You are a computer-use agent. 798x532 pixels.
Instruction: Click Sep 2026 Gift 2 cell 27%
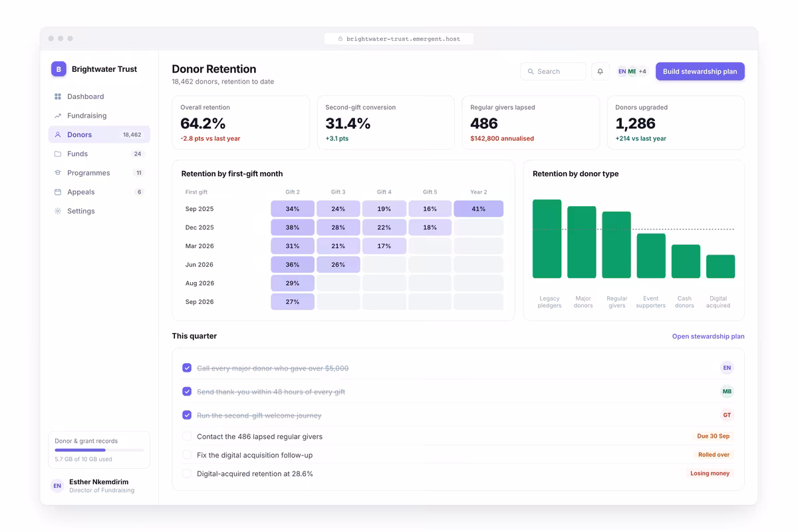[x=293, y=302]
